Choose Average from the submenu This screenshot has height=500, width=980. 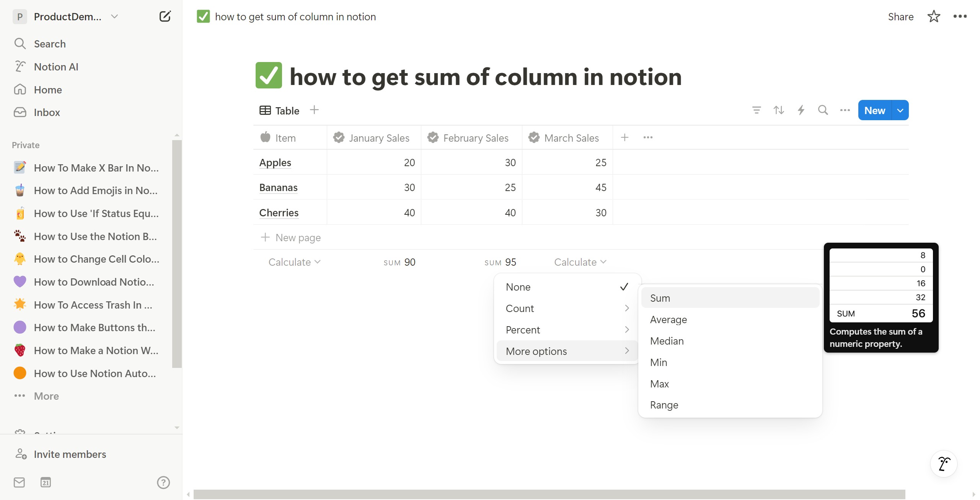point(730,319)
